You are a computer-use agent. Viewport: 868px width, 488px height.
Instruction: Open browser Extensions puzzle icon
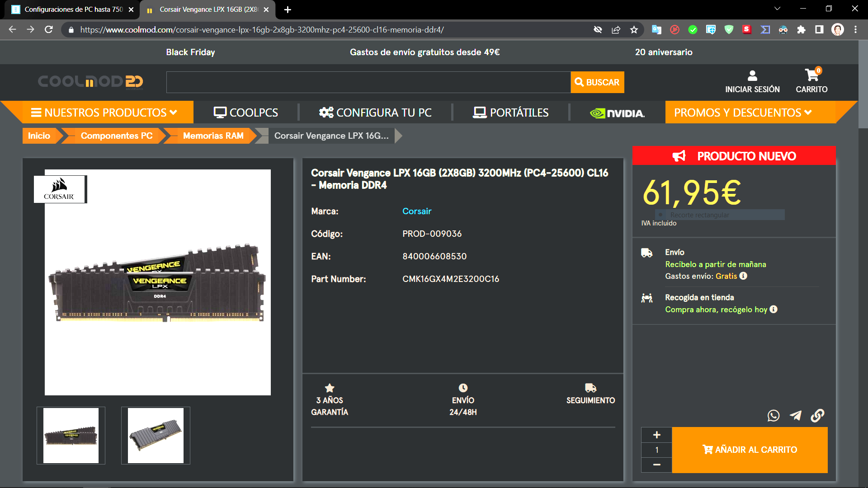801,30
